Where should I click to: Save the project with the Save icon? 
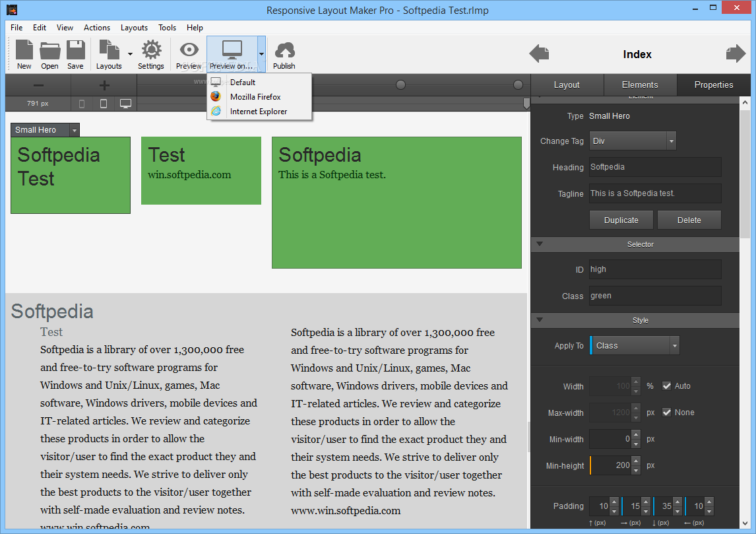click(x=75, y=54)
